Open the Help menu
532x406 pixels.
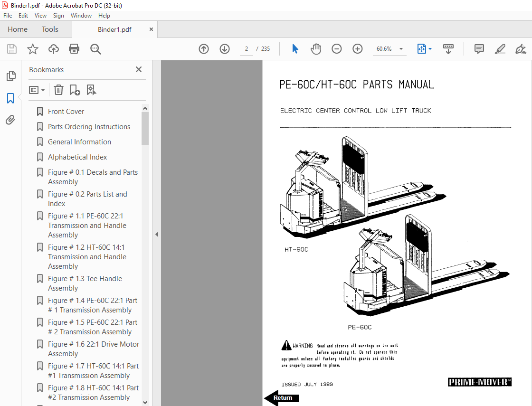coord(104,16)
